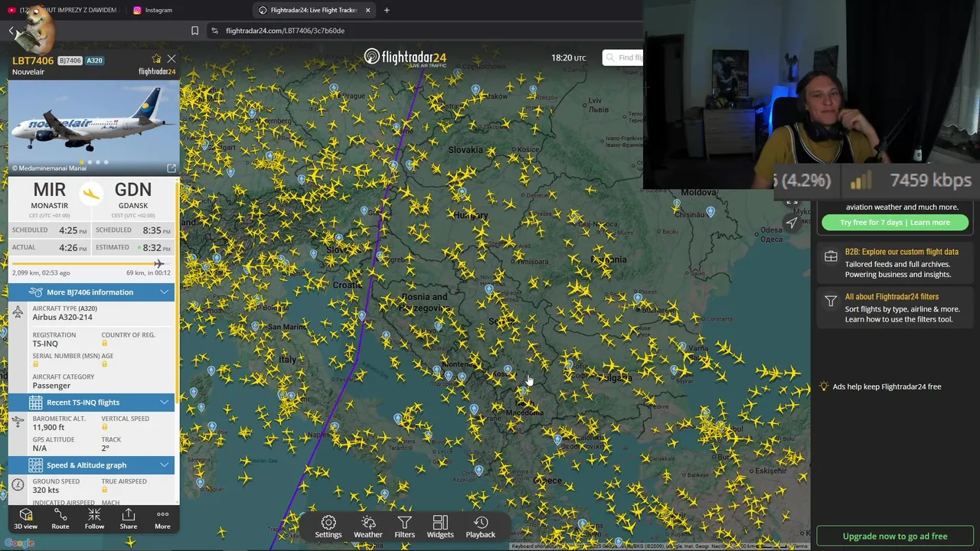
Task: Follow the selected LBT7406 aircraft
Action: pos(94,519)
